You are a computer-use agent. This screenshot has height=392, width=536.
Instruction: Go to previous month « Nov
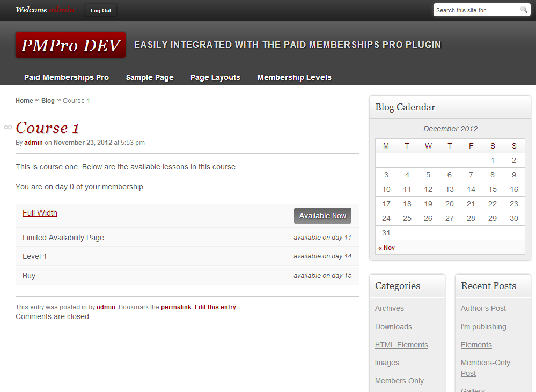(387, 248)
